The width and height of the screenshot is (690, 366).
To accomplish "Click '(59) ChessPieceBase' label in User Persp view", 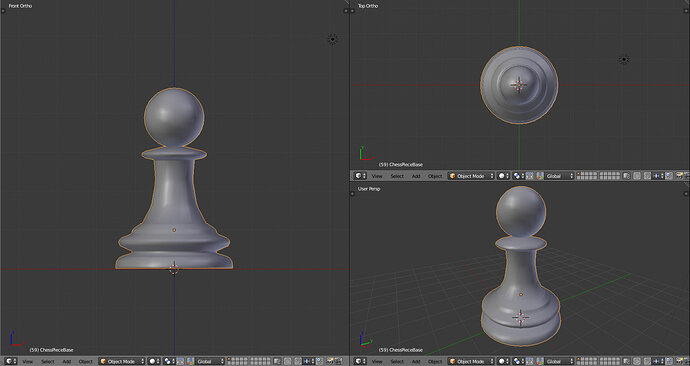I will pyautogui.click(x=401, y=350).
